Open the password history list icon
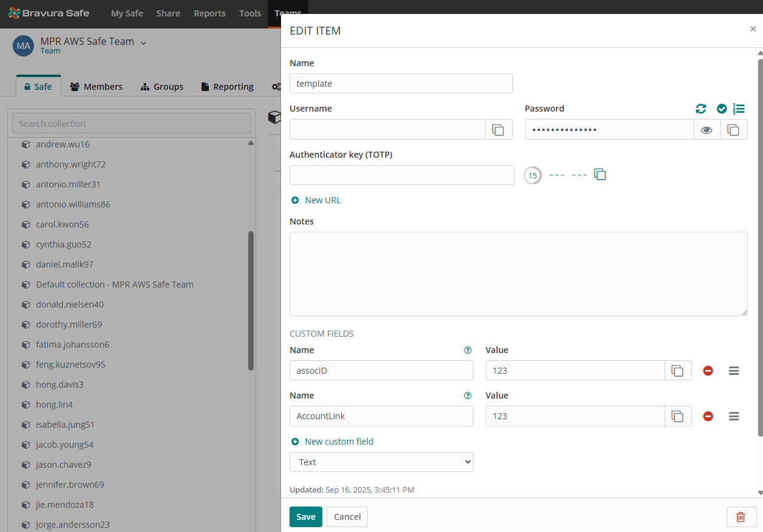 (x=739, y=109)
